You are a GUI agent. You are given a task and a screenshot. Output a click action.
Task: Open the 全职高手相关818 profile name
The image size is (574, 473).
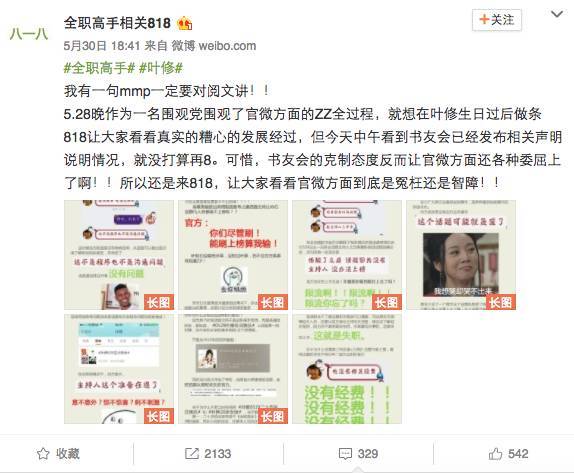tap(117, 23)
